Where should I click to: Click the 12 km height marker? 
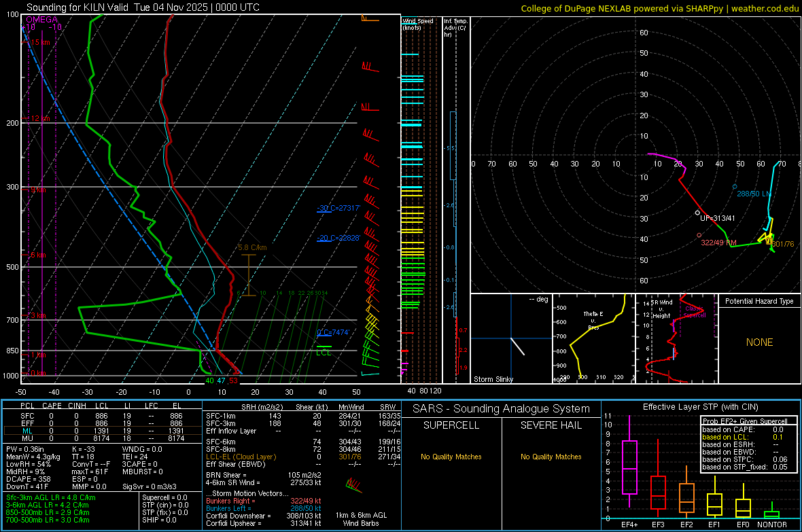click(40, 118)
